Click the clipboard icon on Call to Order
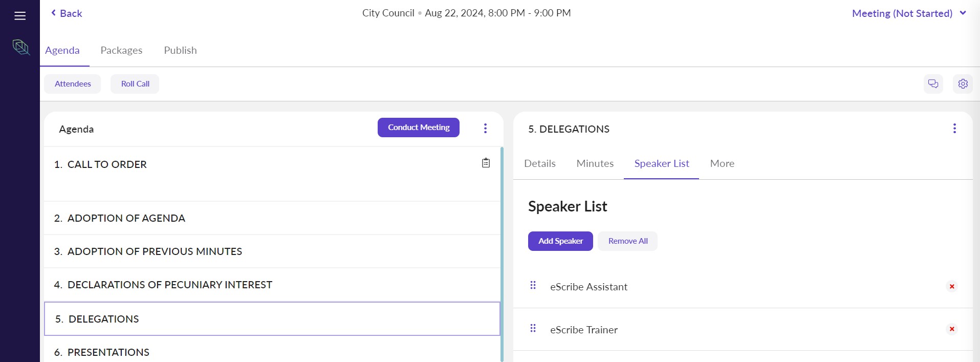Image resolution: width=980 pixels, height=362 pixels. click(486, 163)
